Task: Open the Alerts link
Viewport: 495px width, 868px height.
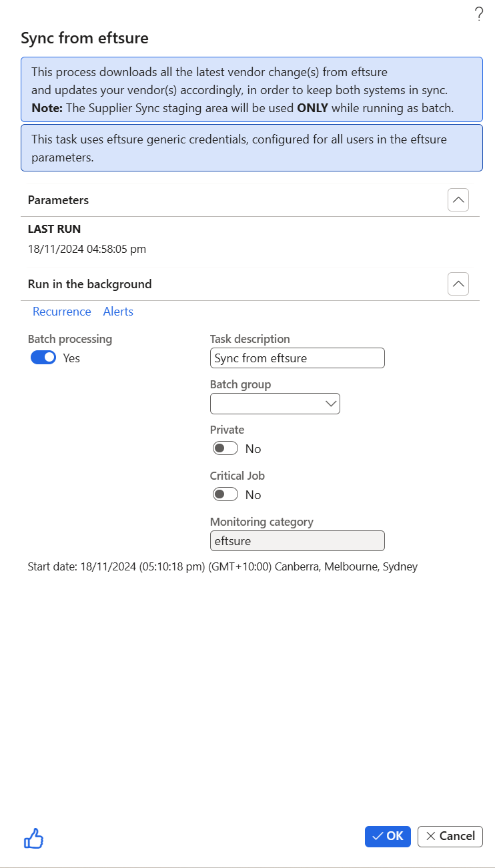Action: pos(118,312)
